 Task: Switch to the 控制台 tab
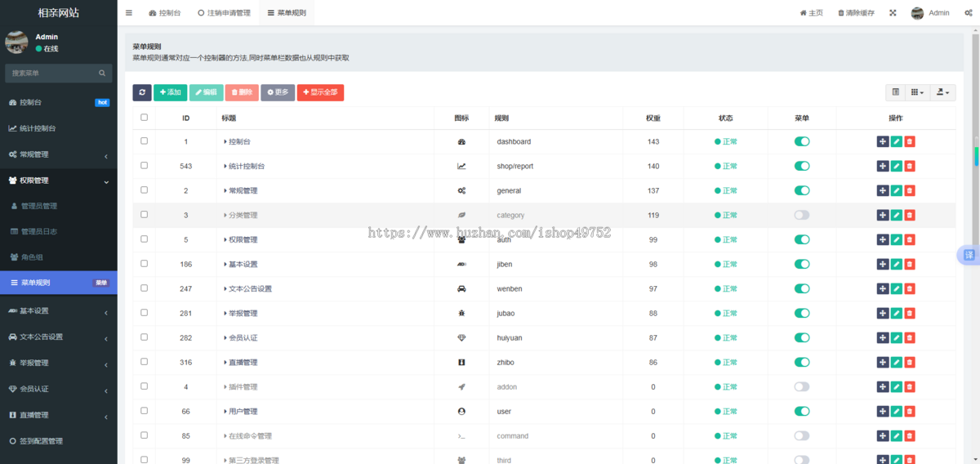tap(165, 13)
